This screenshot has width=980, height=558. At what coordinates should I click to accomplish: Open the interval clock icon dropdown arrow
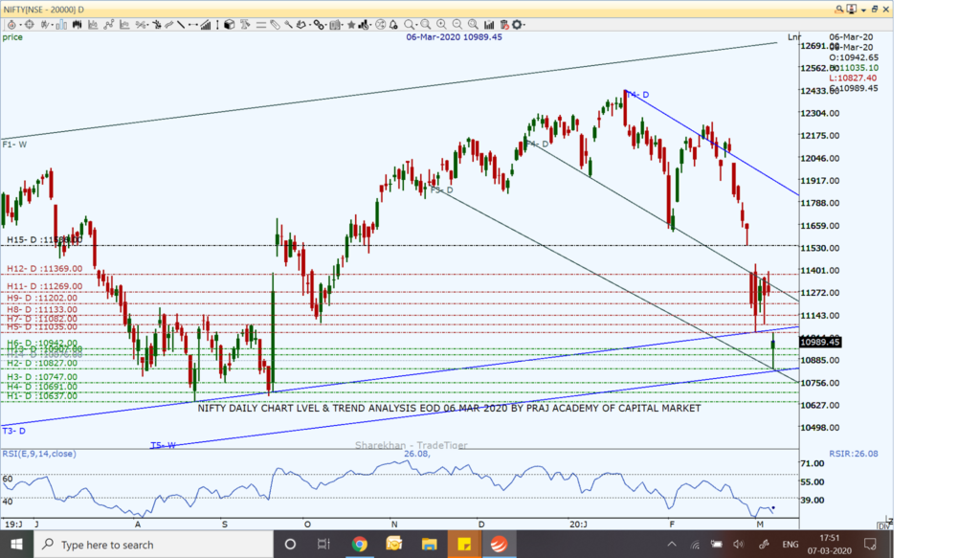click(21, 25)
